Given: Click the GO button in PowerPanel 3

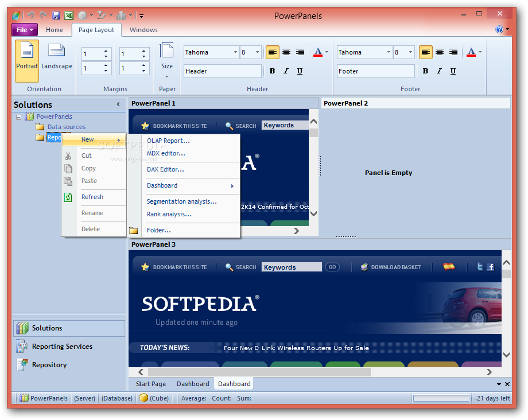Looking at the screenshot, I should (332, 267).
